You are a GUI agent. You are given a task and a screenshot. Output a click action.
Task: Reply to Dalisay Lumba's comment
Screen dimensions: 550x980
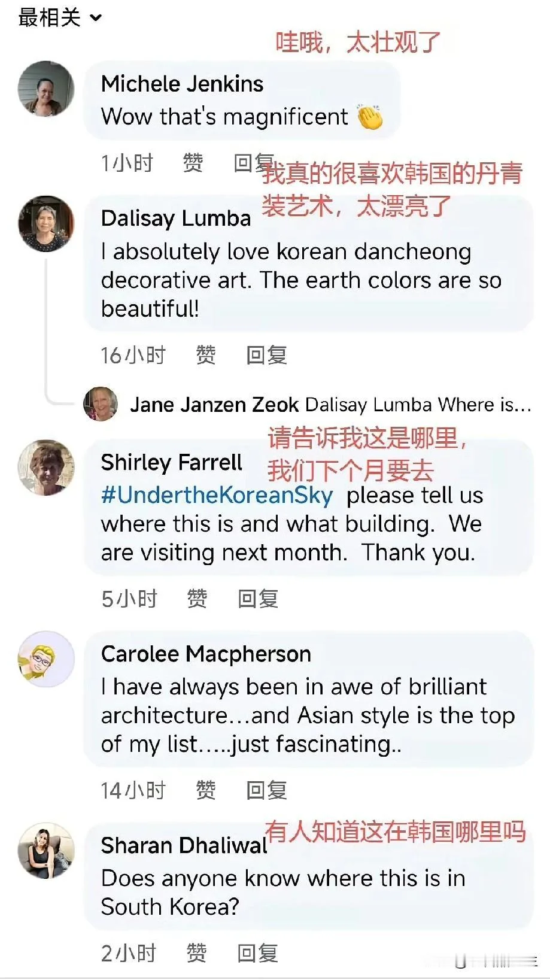click(x=266, y=355)
